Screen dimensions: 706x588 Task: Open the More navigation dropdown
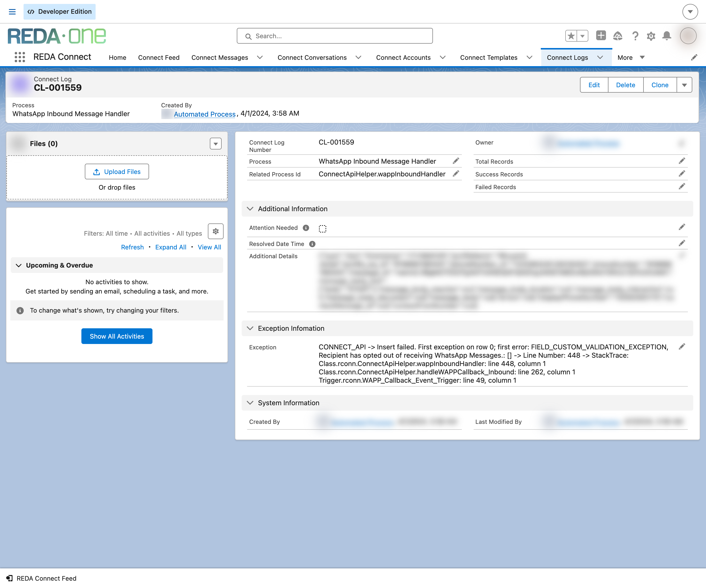(631, 58)
